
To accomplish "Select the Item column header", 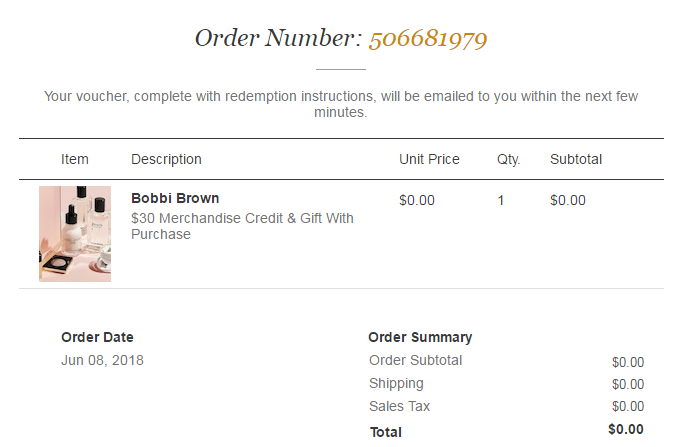I will (x=75, y=159).
